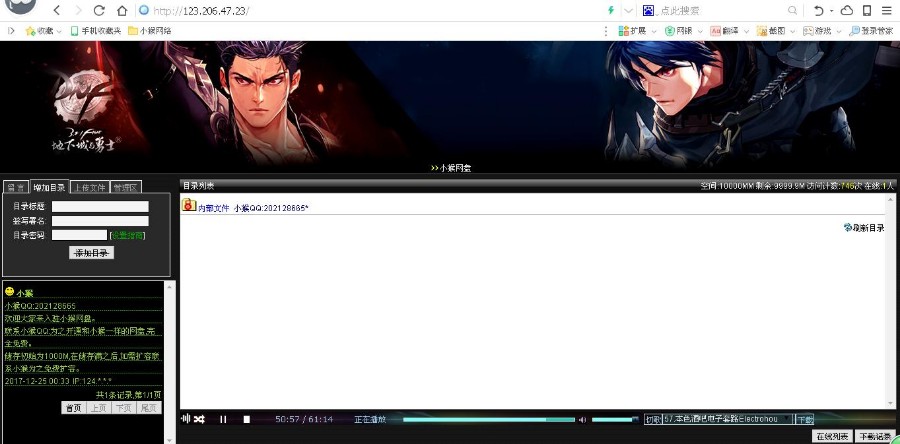900x444 pixels.
Task: Expand the address bar dropdown arrow
Action: coord(629,10)
